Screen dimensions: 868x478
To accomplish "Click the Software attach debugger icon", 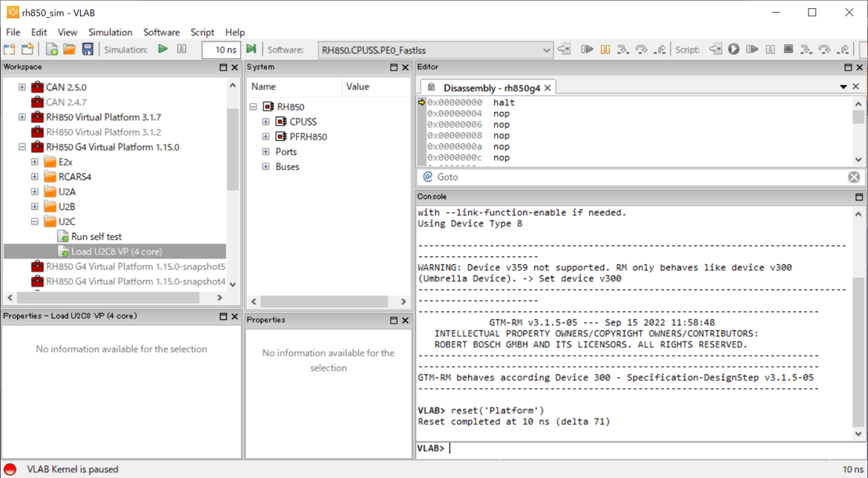I will coord(564,49).
